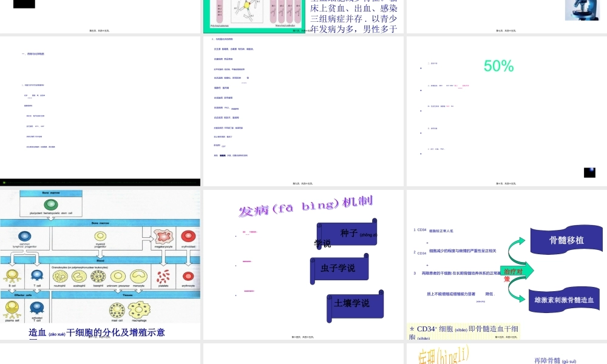This screenshot has width=607, height=364.
Task: Select the small picture thumbnail near slide footer
Action: point(589,172)
